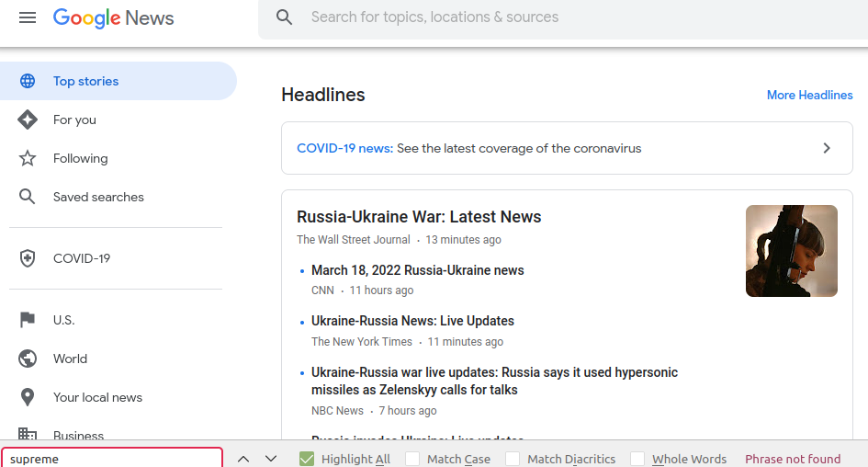Click The Wall Street Journal source

354,239
